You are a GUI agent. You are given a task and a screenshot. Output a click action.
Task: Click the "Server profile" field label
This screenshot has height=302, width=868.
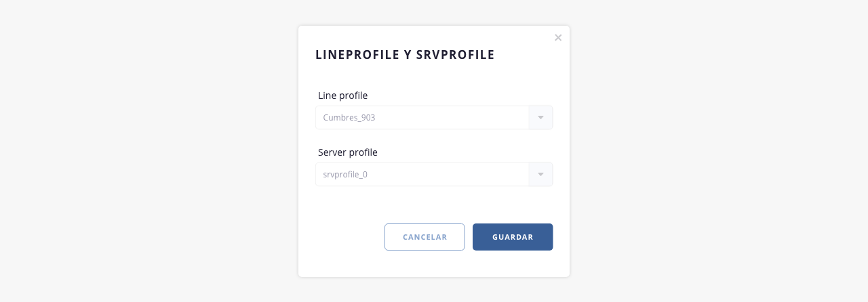tap(347, 152)
